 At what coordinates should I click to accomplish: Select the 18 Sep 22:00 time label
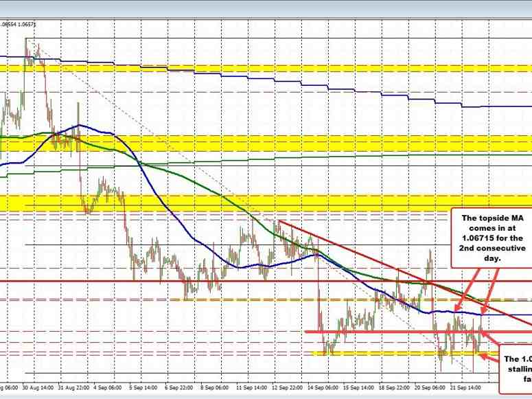[x=393, y=387]
